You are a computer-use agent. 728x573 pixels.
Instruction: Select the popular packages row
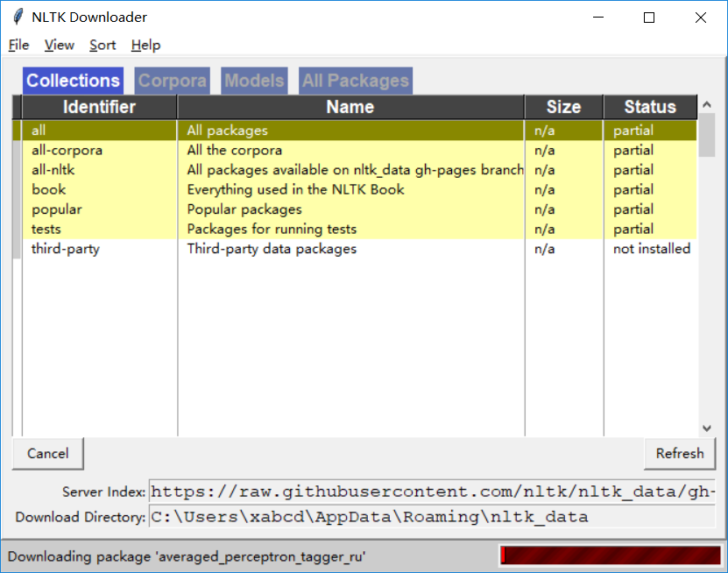point(57,209)
